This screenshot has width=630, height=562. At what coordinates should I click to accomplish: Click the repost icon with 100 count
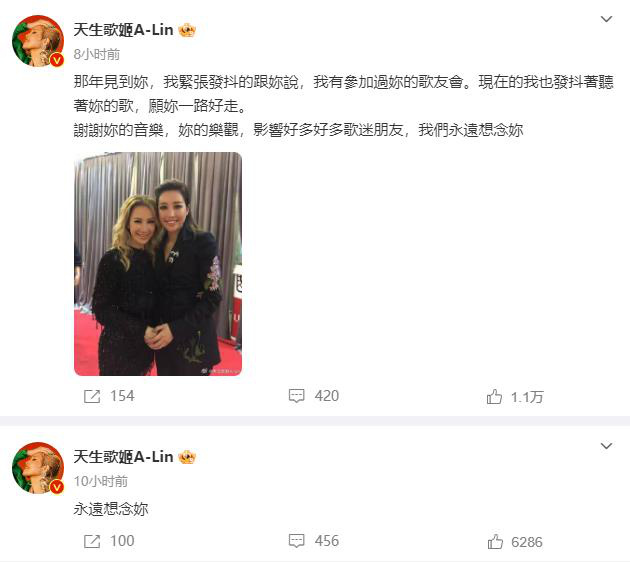(x=92, y=541)
